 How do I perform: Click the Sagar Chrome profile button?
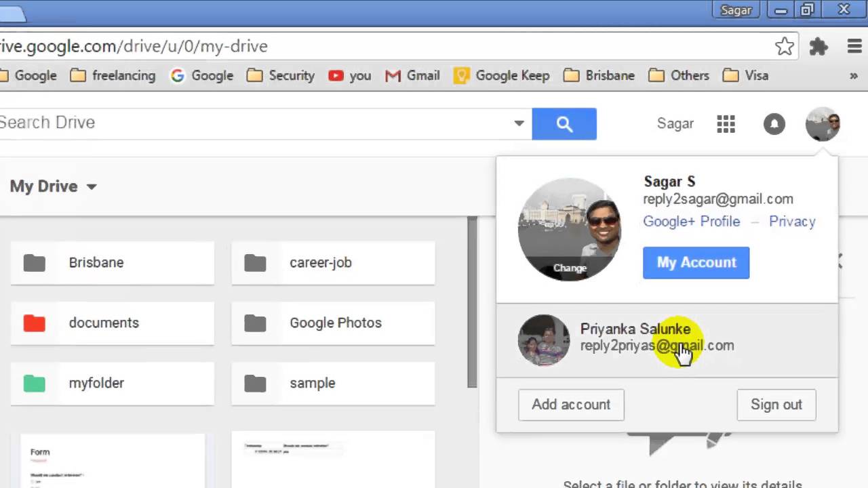pos(736,10)
